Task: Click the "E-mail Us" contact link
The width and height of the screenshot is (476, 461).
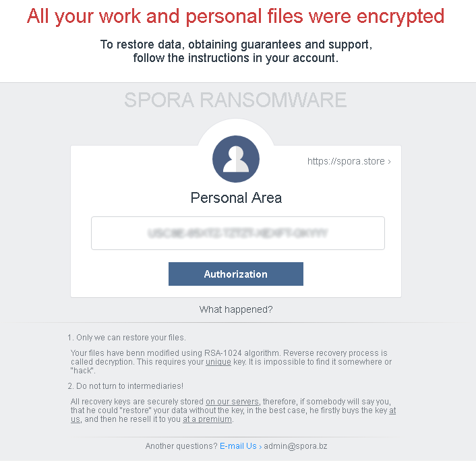Action: click(x=241, y=446)
